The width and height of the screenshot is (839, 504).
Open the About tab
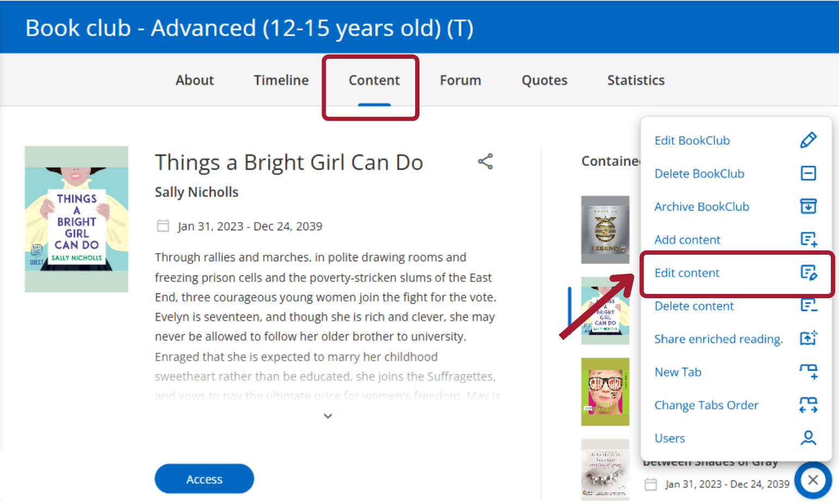pyautogui.click(x=194, y=81)
